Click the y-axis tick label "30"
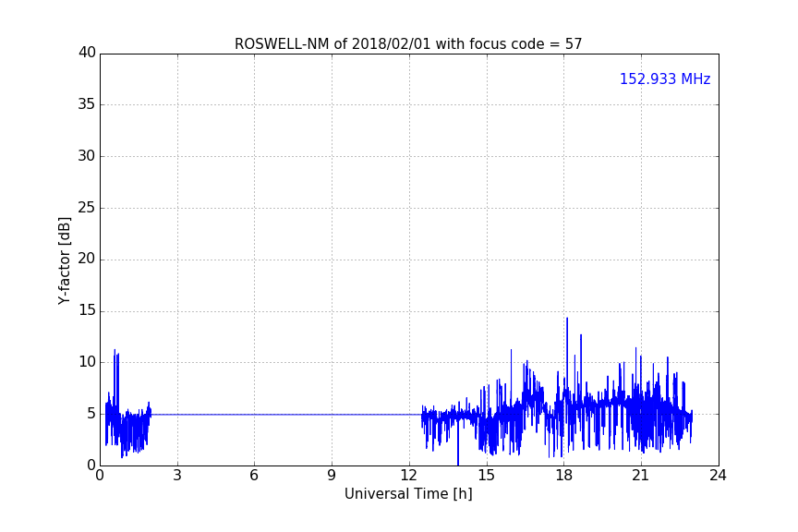Image resolution: width=798 pixels, height=532 pixels. [x=87, y=156]
